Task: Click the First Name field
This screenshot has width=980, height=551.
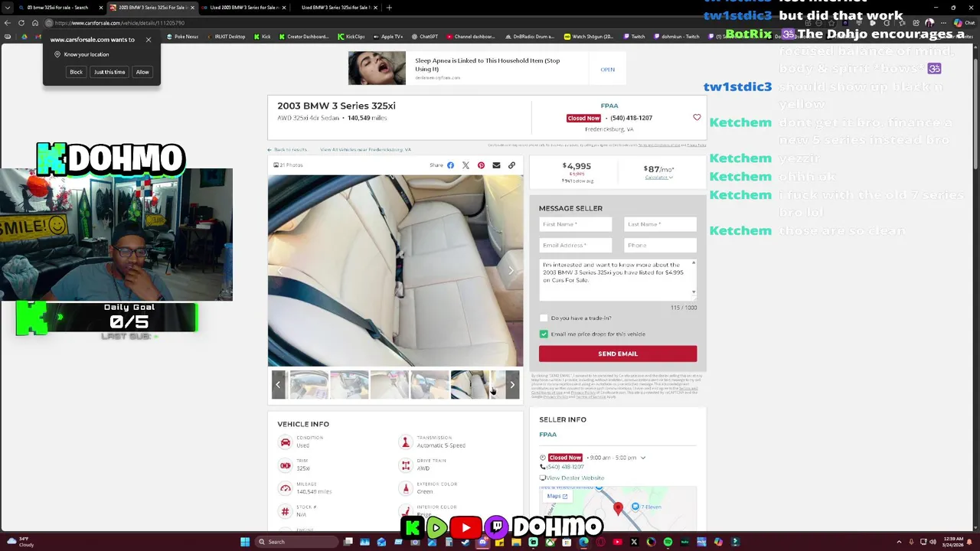Action: (x=576, y=224)
